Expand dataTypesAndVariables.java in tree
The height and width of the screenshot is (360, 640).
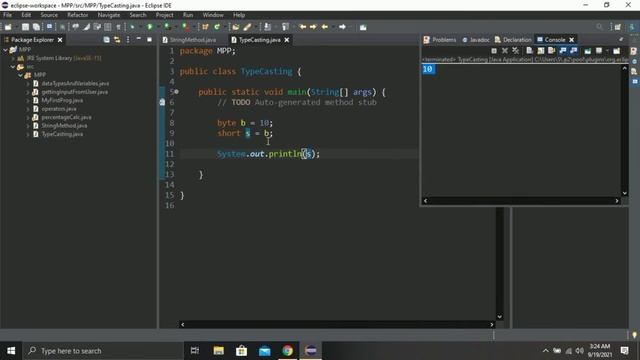(28, 84)
